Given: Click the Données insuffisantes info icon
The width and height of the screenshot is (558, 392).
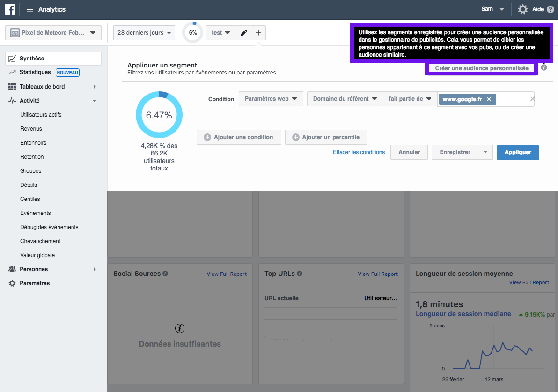Looking at the screenshot, I should tap(180, 328).
